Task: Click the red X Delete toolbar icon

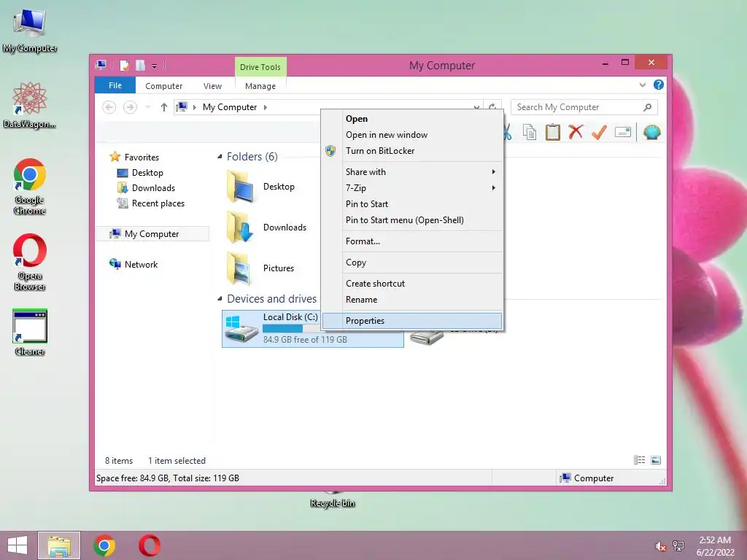Action: tap(576, 132)
